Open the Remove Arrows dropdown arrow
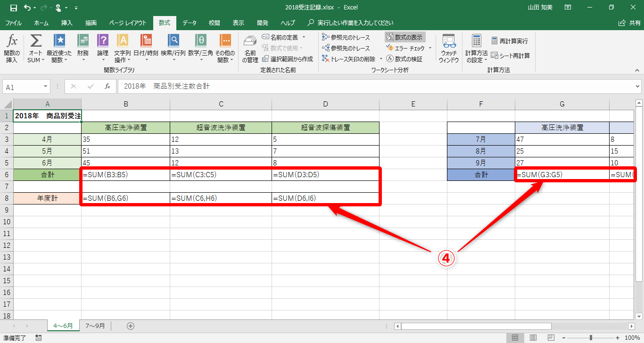 380,59
